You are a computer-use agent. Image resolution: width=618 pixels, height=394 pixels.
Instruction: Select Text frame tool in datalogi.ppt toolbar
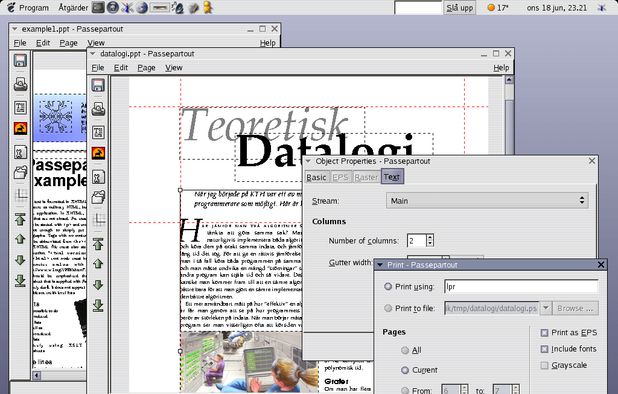[98, 132]
